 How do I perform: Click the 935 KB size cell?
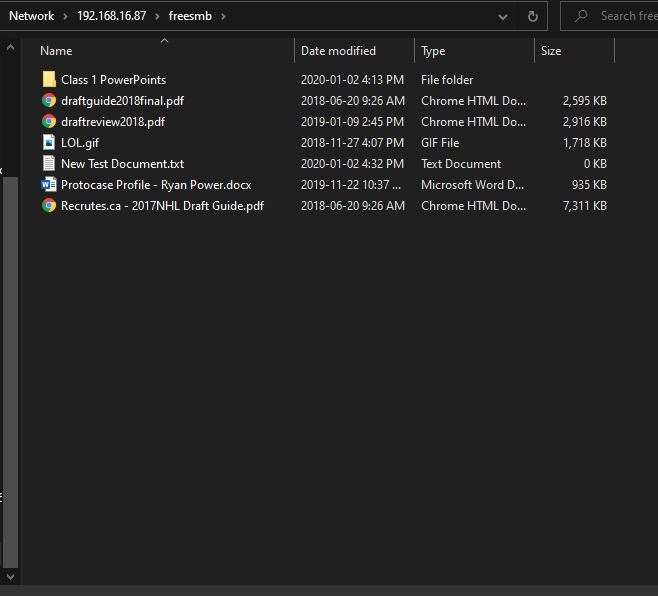(589, 185)
